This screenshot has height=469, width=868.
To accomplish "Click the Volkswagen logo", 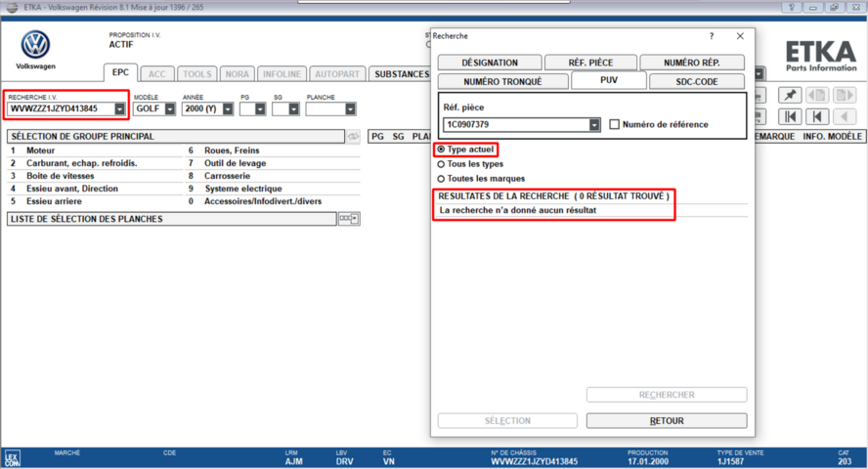I will (35, 44).
